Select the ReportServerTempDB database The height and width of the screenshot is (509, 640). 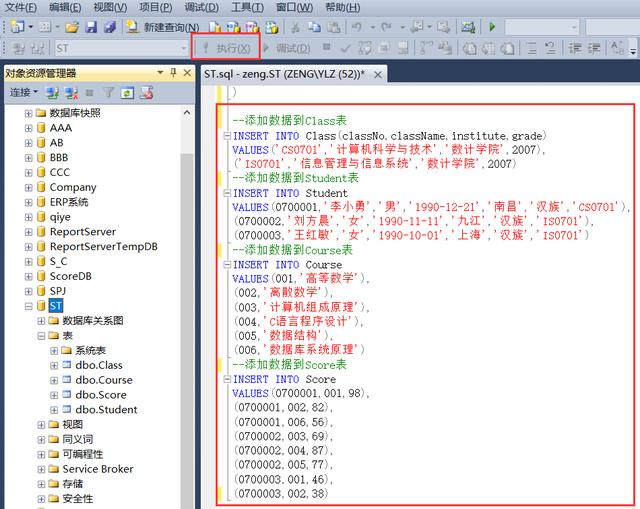pyautogui.click(x=103, y=247)
